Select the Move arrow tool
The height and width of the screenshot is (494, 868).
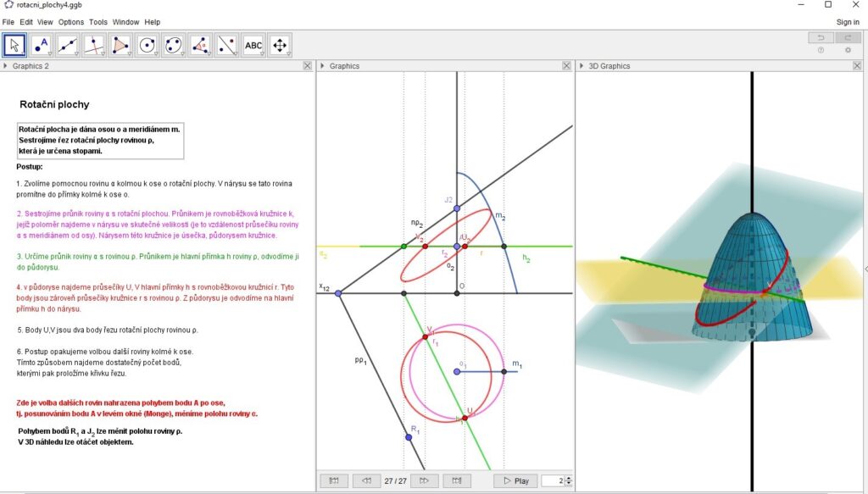(x=14, y=45)
